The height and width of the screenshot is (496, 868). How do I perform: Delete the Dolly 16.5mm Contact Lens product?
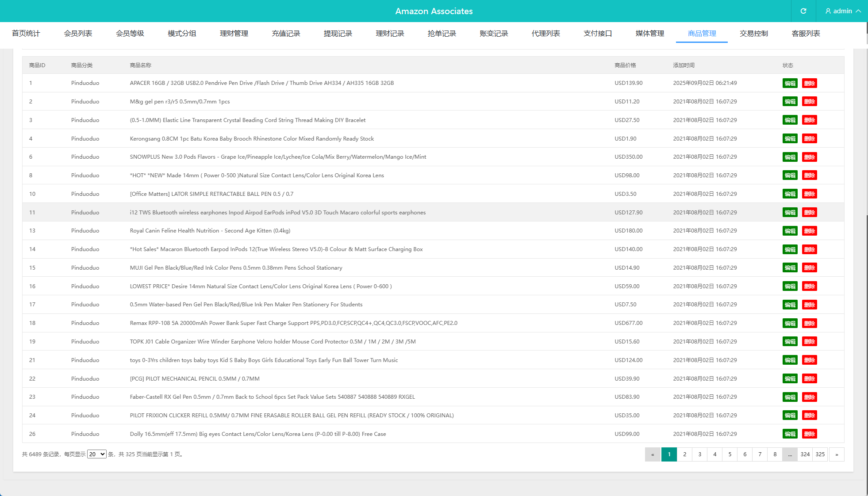809,434
